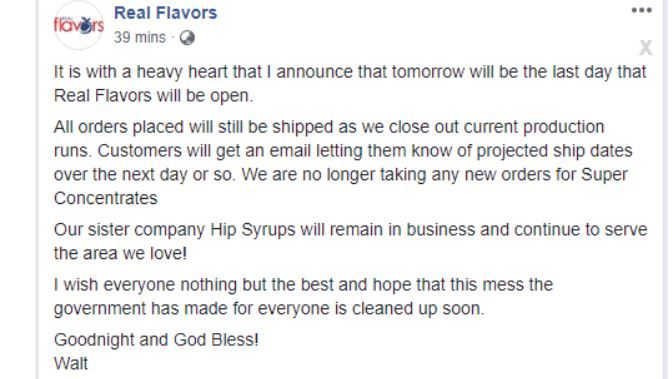672x379 pixels.
Task: Click the word 'email' in the post
Action: 288,151
